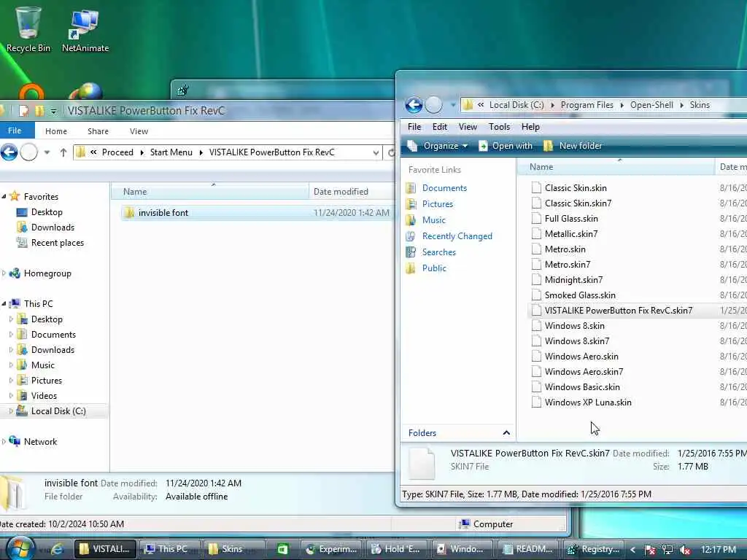Click the Back arrow in VISTALIKE window
747x560 pixels.
9,152
